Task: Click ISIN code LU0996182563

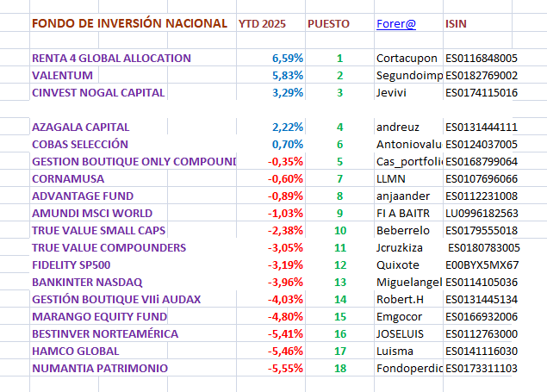Action: coord(482,214)
